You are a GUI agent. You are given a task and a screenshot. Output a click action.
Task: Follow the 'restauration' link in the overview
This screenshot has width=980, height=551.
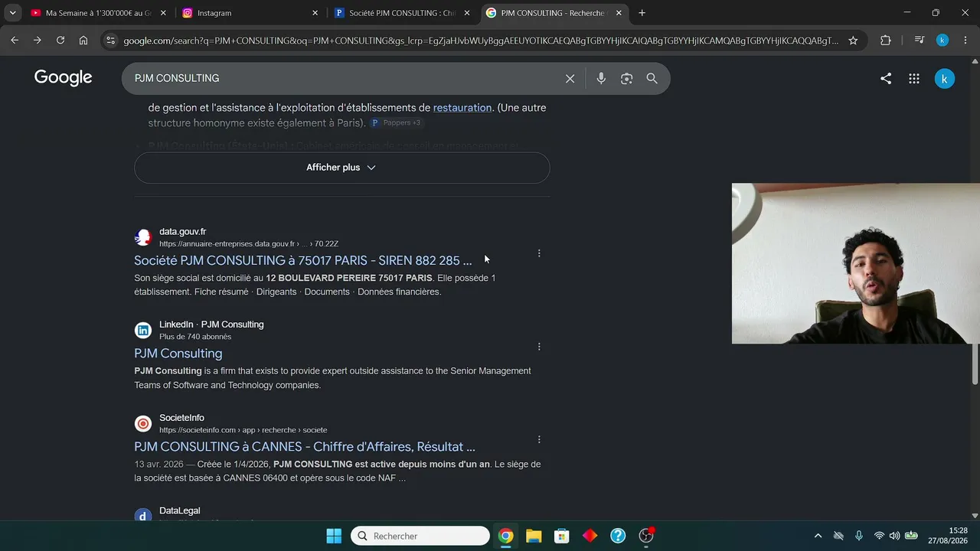(462, 108)
